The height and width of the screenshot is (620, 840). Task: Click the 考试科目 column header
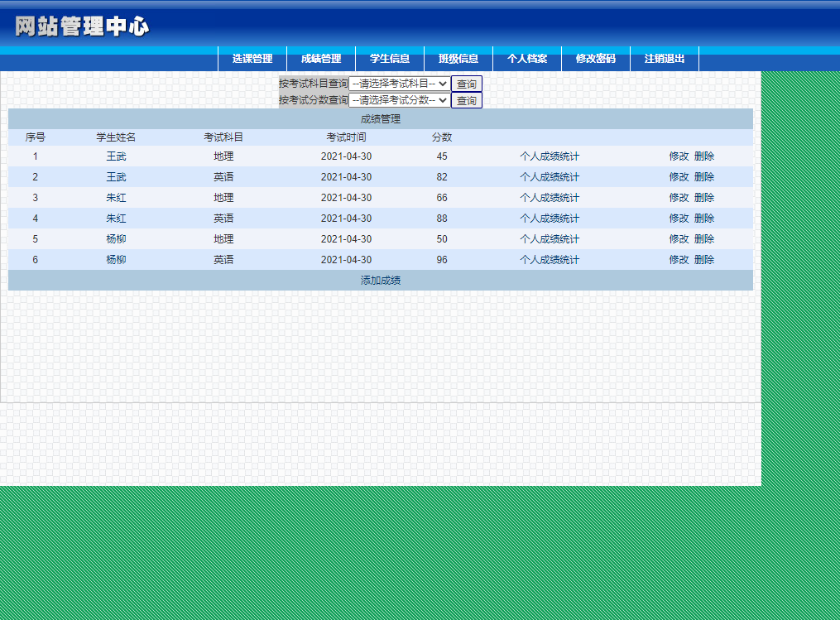point(223,137)
